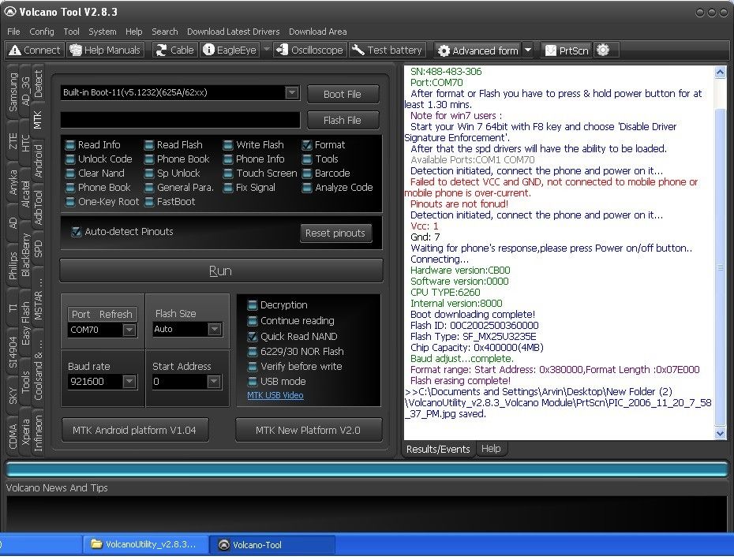Screen dimensions: 734x560
Task: Click the blue progress bar
Action: [x=366, y=469]
